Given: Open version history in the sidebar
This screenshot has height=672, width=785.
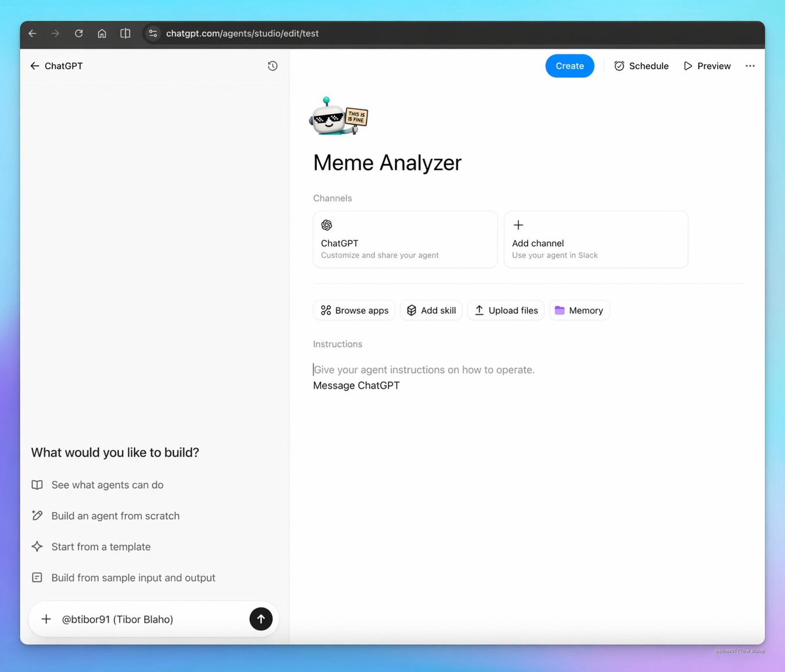Looking at the screenshot, I should [272, 66].
